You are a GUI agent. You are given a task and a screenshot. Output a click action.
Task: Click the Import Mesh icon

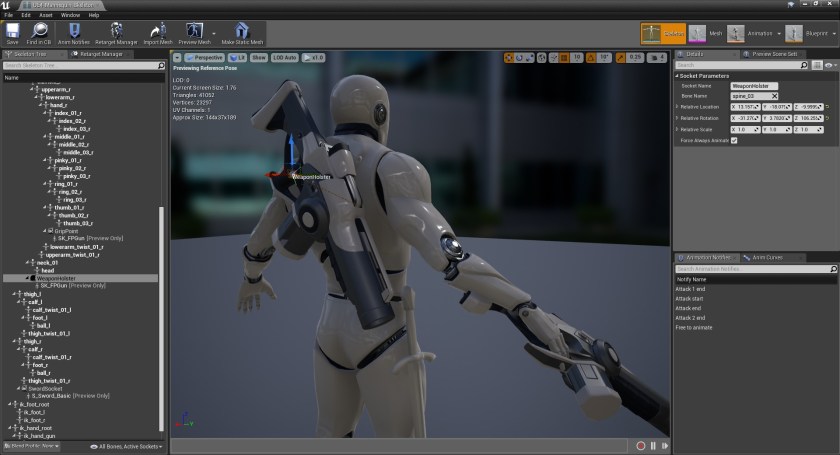(157, 31)
